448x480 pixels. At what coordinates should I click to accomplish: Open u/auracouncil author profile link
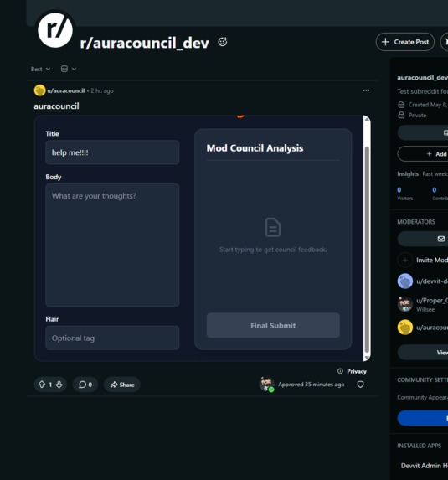tap(66, 91)
